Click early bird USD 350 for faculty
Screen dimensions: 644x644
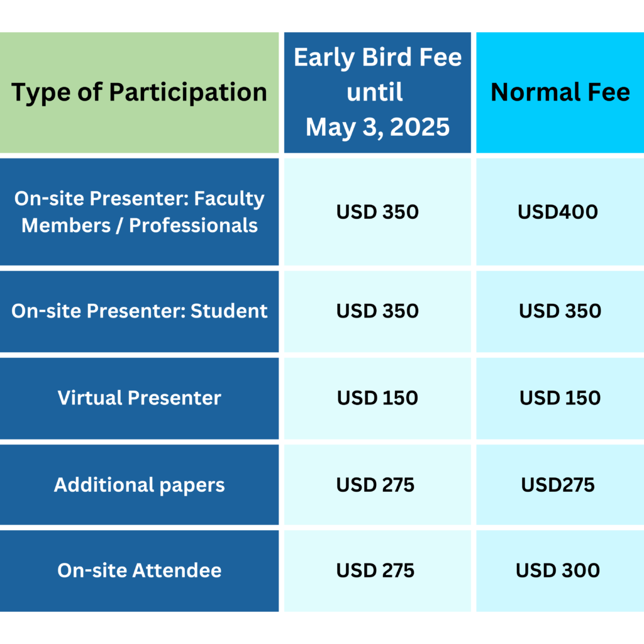(x=377, y=212)
